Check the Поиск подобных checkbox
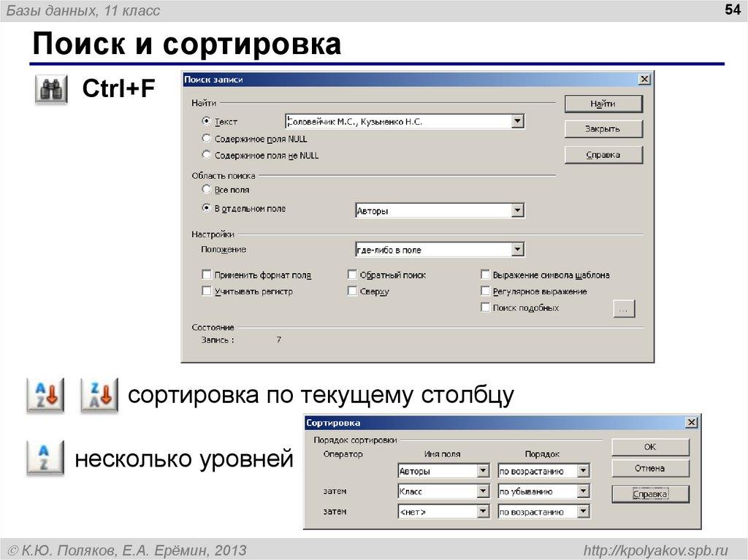This screenshot has height=560, width=748. tap(485, 307)
